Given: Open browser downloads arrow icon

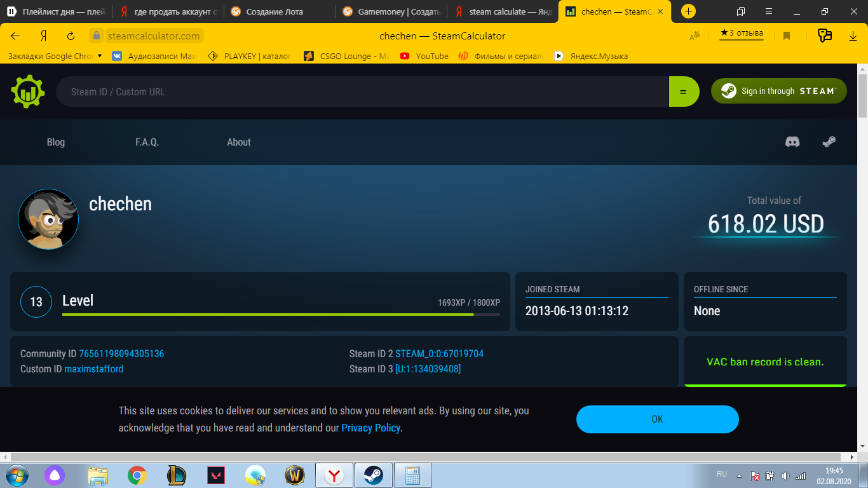Looking at the screenshot, I should pyautogui.click(x=853, y=36).
